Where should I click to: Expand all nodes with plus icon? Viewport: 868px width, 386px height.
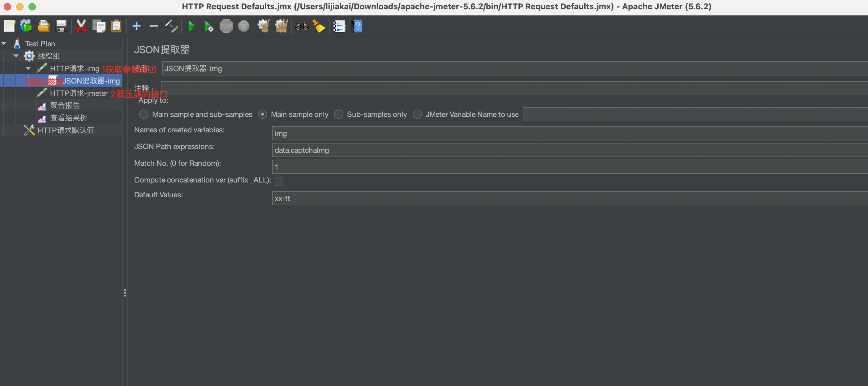(x=136, y=26)
